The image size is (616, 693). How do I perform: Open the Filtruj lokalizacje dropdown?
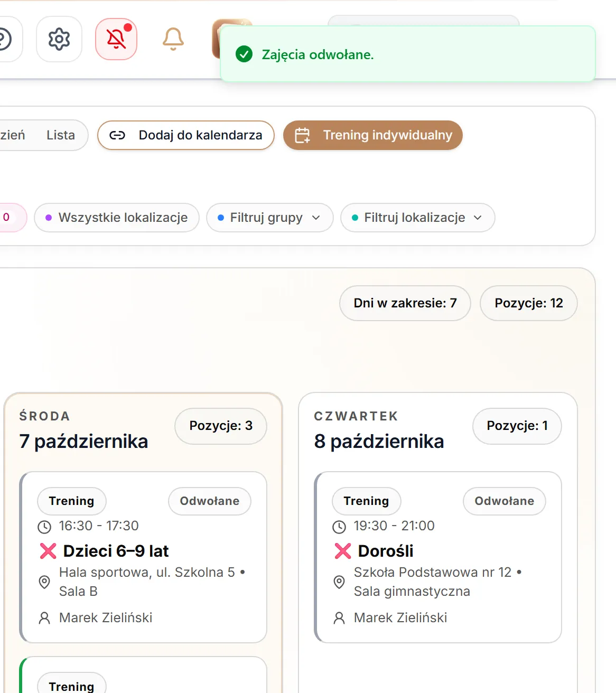coord(418,218)
